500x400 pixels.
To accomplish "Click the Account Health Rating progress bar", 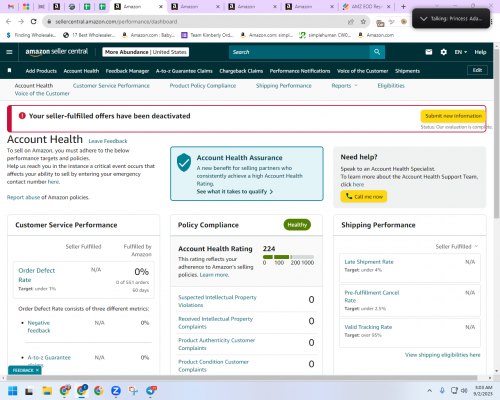I will click(288, 257).
